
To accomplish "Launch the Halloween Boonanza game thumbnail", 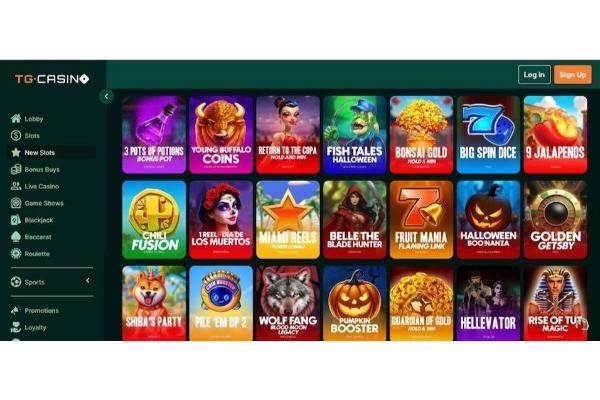I will [488, 220].
